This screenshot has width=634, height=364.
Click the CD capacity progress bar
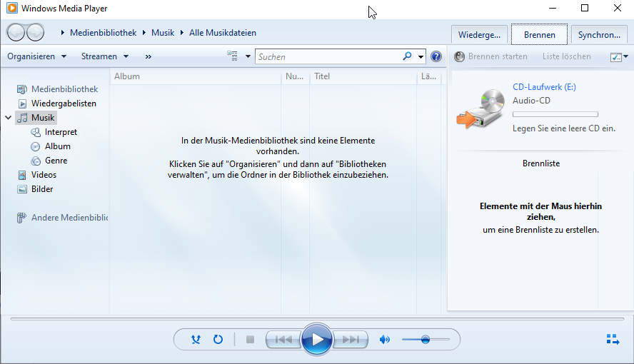pyautogui.click(x=555, y=114)
